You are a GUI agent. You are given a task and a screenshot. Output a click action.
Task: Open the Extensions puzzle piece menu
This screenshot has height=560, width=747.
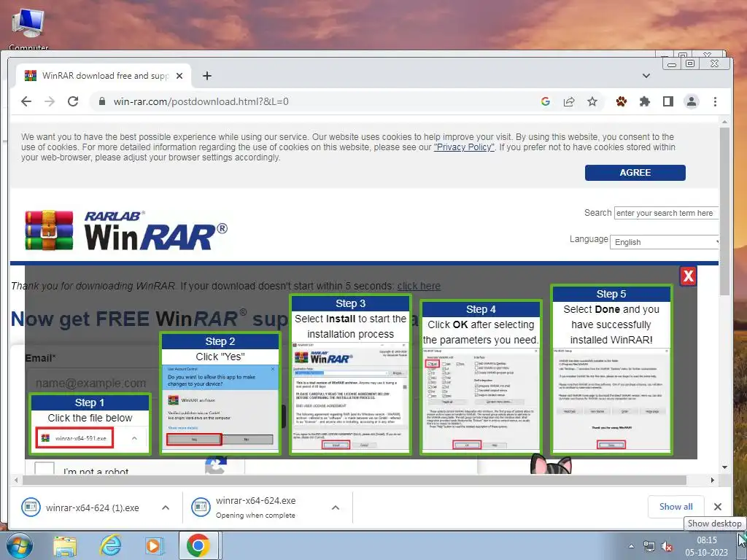point(645,101)
